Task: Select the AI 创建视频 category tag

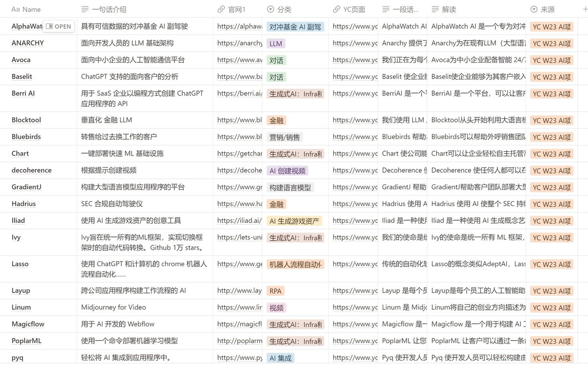Action: [x=287, y=171]
